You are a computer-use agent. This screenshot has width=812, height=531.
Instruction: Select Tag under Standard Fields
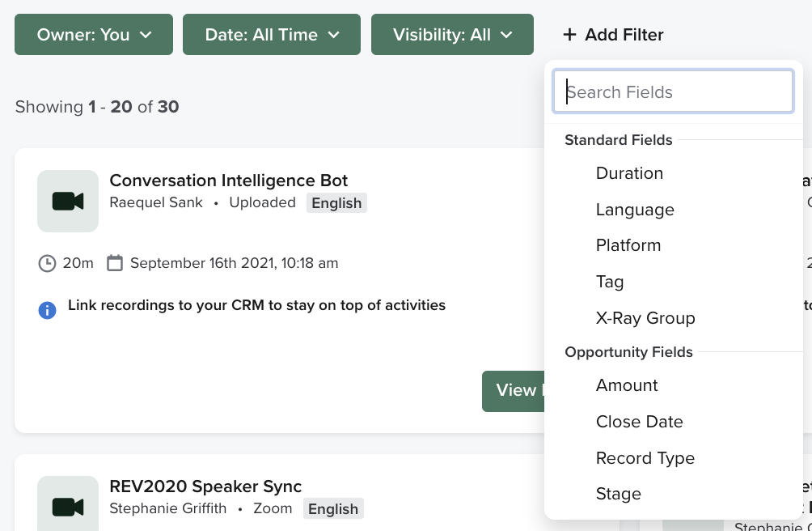point(610,281)
